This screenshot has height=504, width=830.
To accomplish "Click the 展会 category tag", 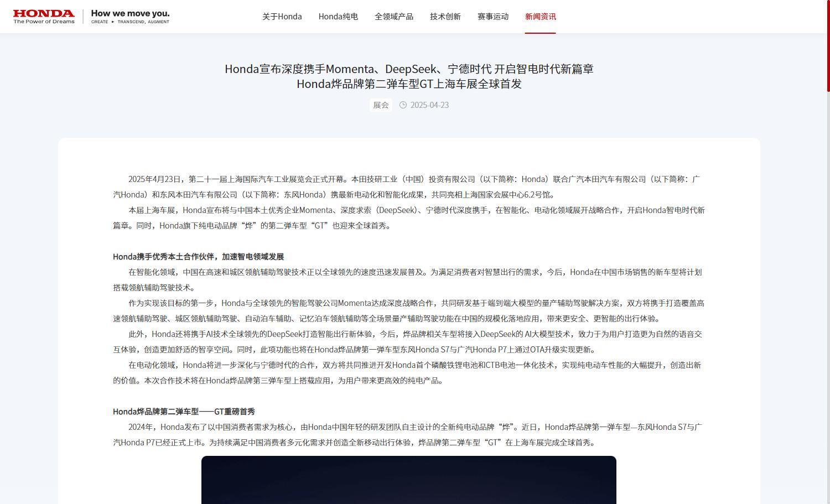I will [x=381, y=105].
